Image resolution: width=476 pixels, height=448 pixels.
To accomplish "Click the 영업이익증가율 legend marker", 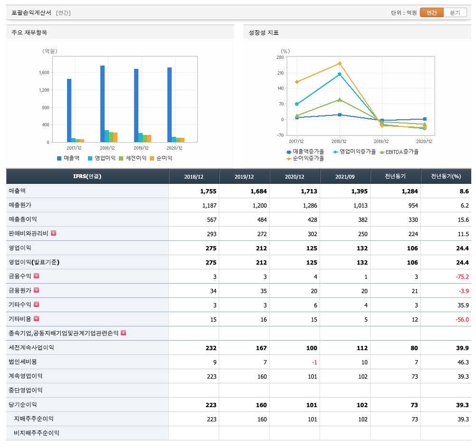I will pyautogui.click(x=335, y=152).
